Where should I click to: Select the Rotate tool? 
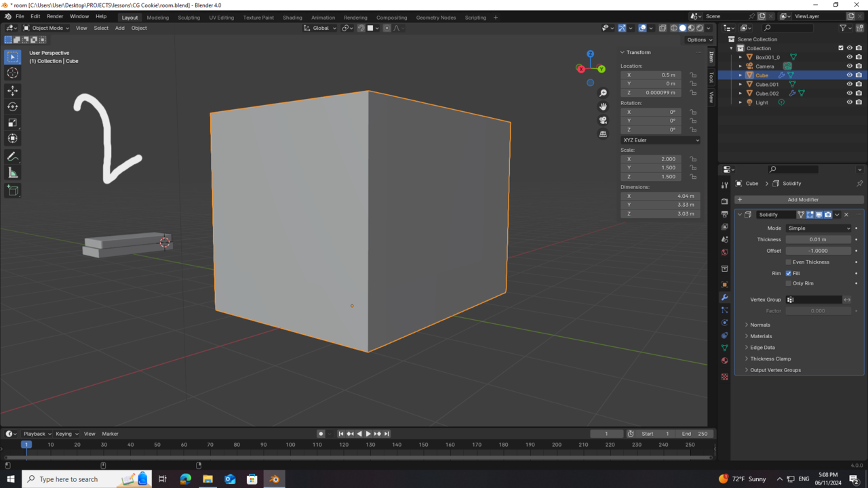[13, 106]
